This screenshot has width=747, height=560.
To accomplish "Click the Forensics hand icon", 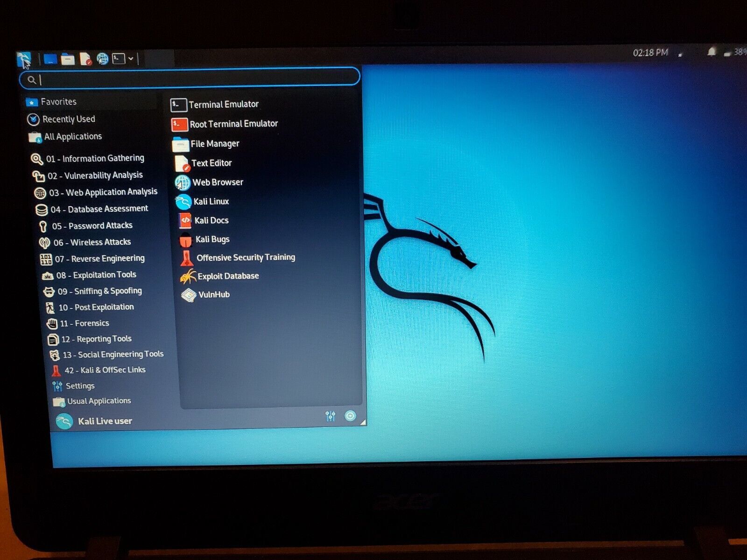I will point(52,323).
